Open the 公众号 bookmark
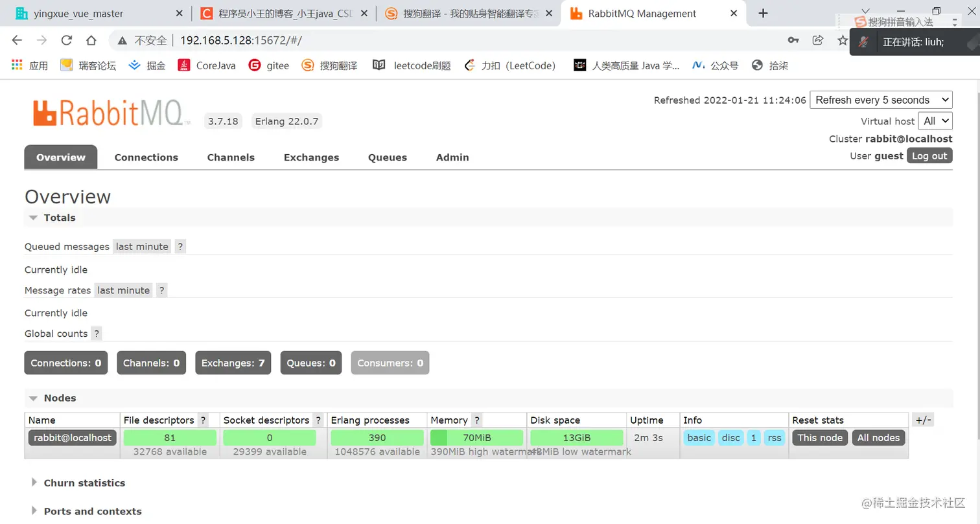The width and height of the screenshot is (980, 524). click(x=716, y=65)
